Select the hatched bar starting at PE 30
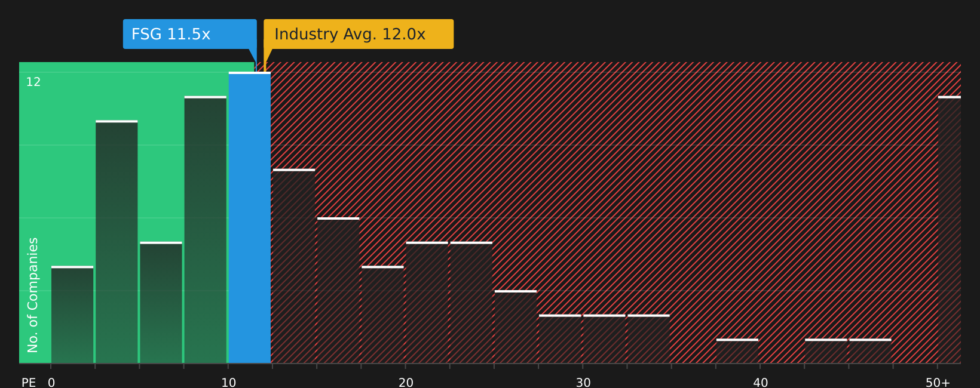This screenshot has width=980, height=388. pos(604,339)
